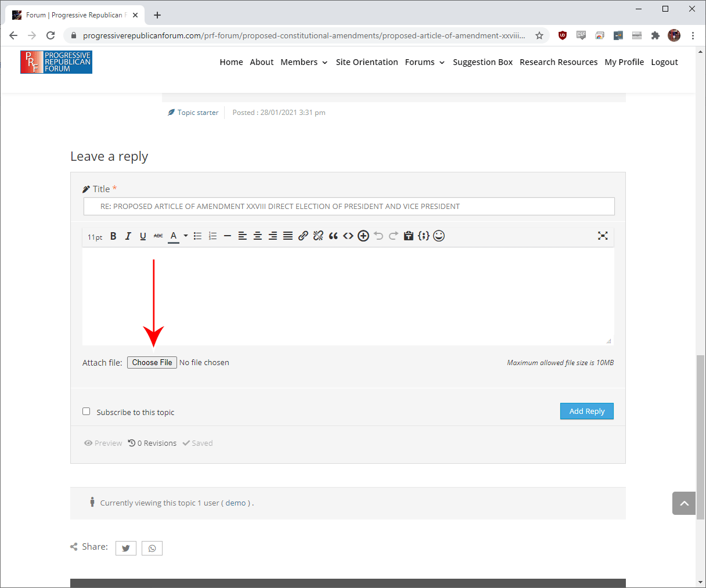Expand the Members menu
The width and height of the screenshot is (706, 588).
coord(304,62)
